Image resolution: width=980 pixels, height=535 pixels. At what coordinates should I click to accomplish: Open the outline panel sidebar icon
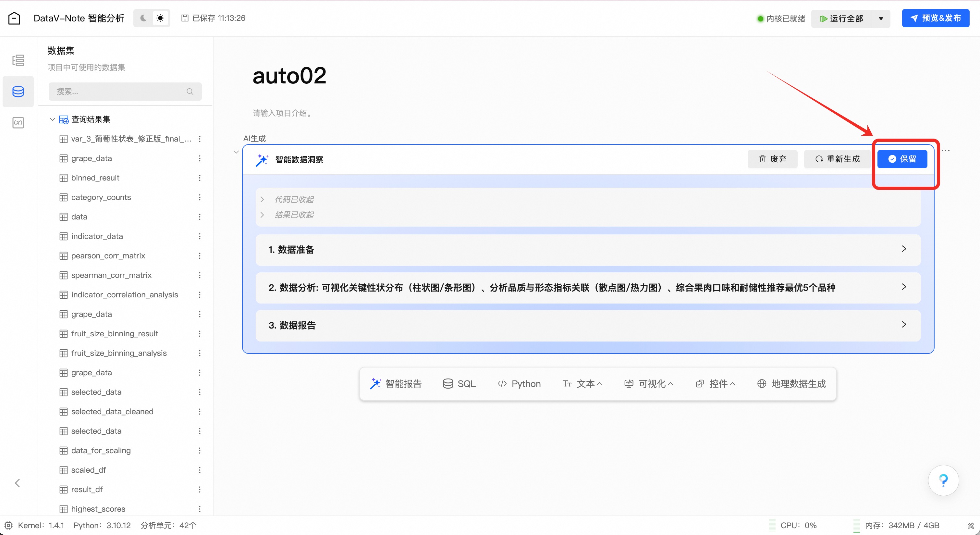click(x=18, y=60)
